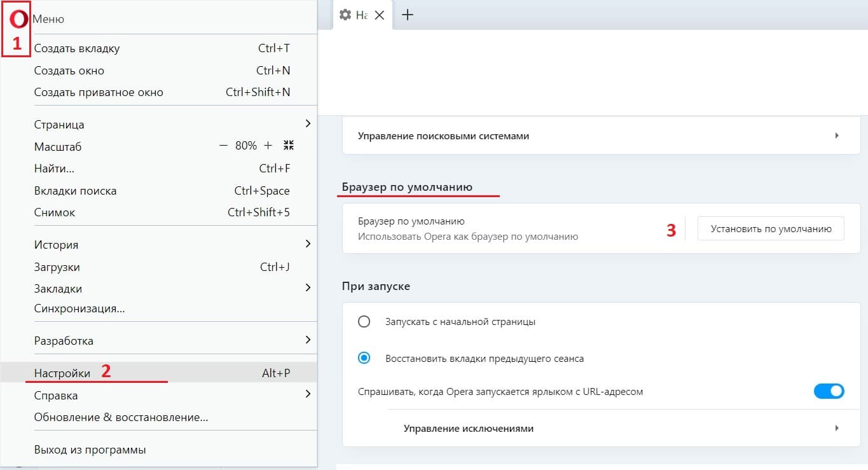The height and width of the screenshot is (470, 868).
Task: Select 'Запускать с начальной страницы' radio button
Action: [364, 322]
